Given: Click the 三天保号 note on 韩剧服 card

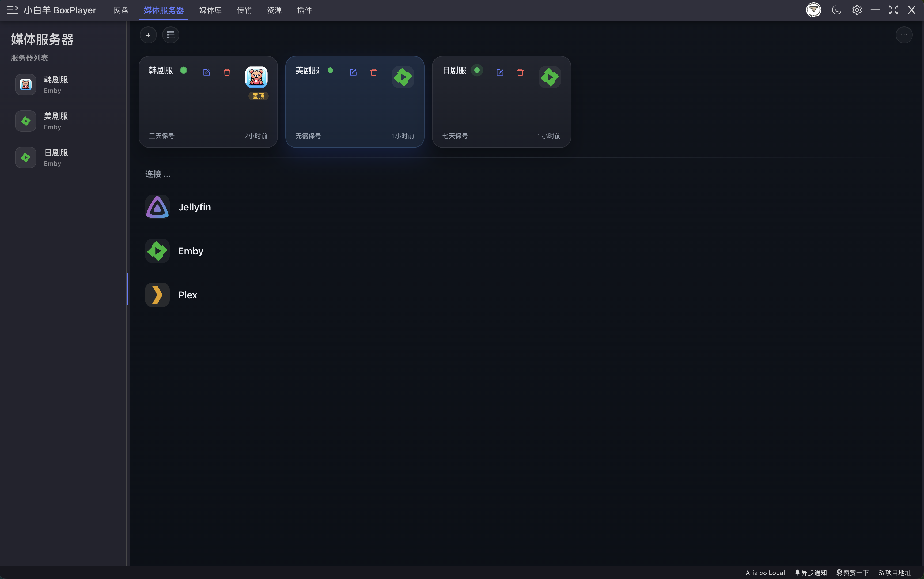Looking at the screenshot, I should tap(161, 136).
